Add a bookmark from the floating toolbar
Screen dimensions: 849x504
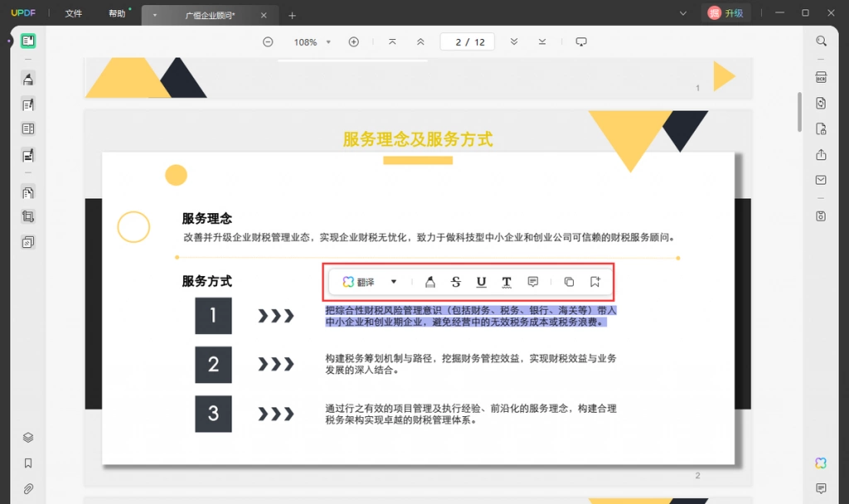(x=595, y=282)
